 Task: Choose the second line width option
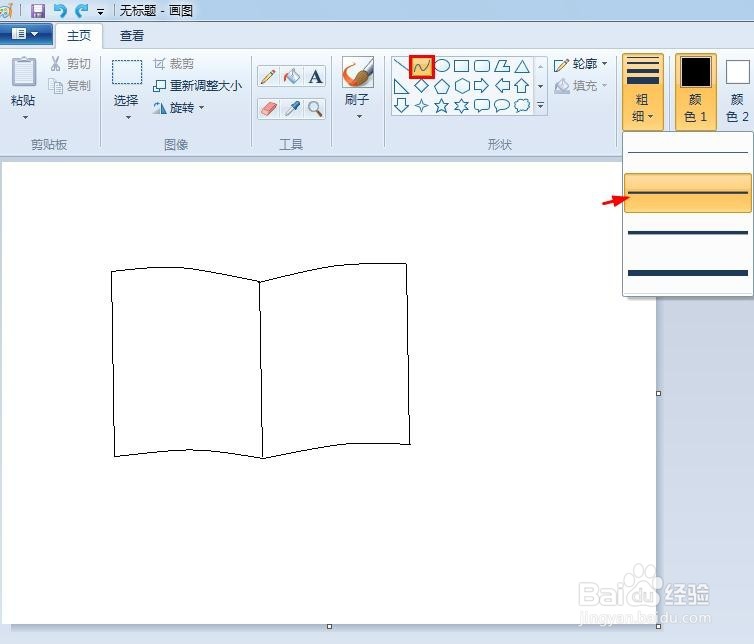point(688,193)
